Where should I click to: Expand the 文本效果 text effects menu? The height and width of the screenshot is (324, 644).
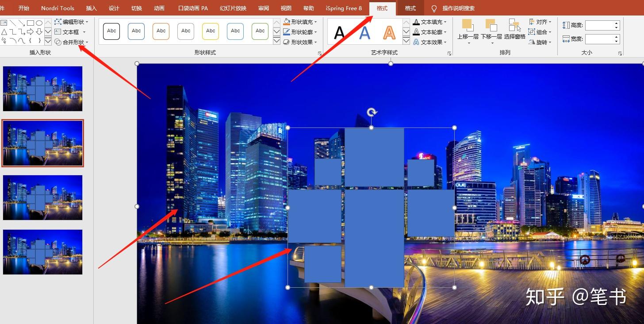pyautogui.click(x=430, y=42)
